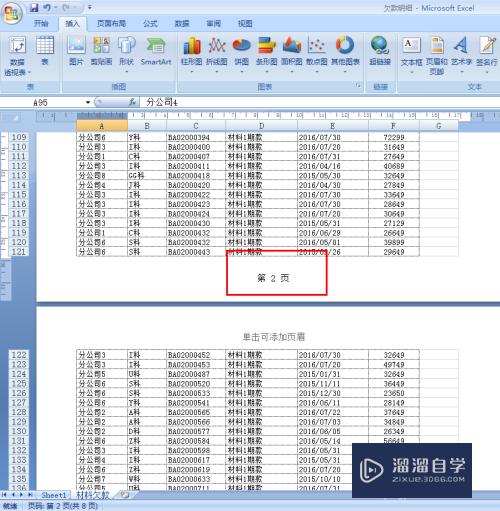500x511 pixels.
Task: Select column D header
Action: pos(261,126)
